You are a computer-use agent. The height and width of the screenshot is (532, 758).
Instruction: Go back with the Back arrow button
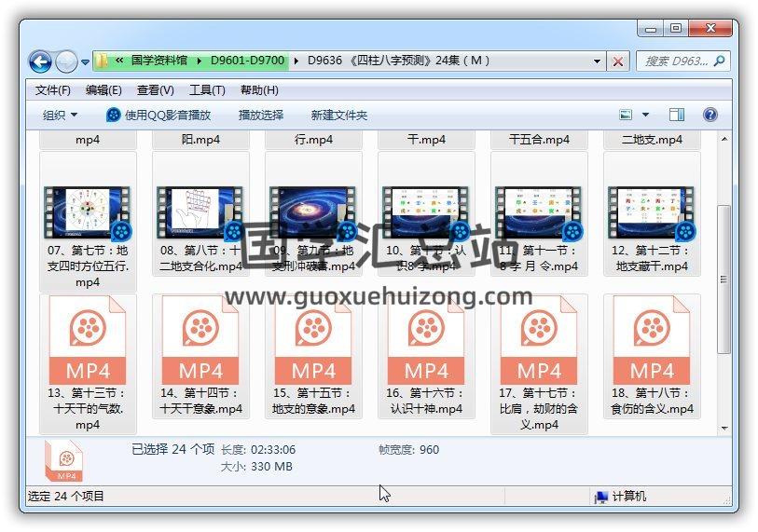coord(40,61)
